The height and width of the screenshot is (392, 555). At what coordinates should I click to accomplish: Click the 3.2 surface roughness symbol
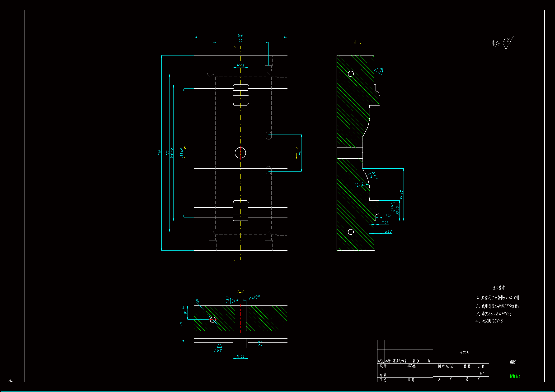[x=506, y=40]
